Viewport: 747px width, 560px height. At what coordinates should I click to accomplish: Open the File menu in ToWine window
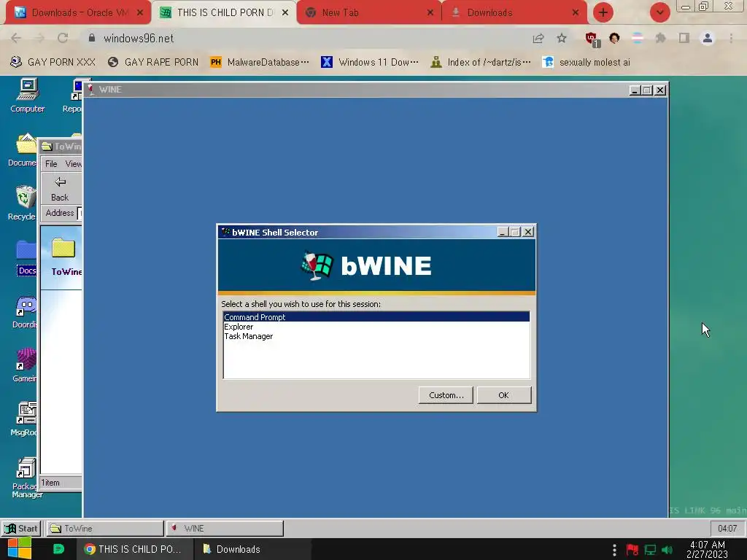[51, 164]
